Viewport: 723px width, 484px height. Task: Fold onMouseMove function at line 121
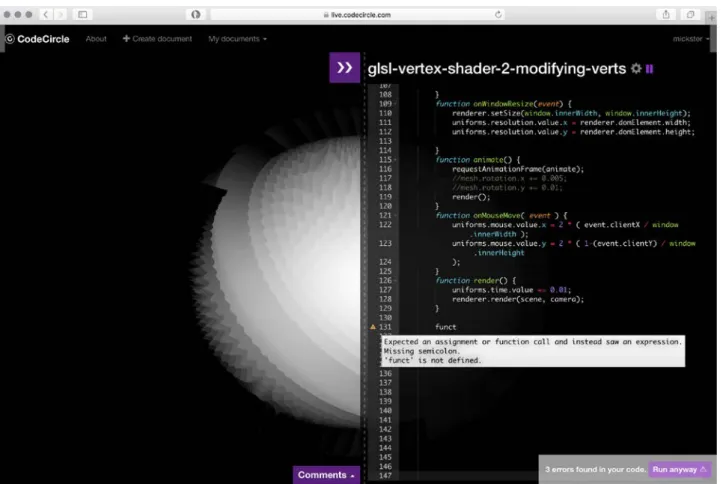coord(395,216)
